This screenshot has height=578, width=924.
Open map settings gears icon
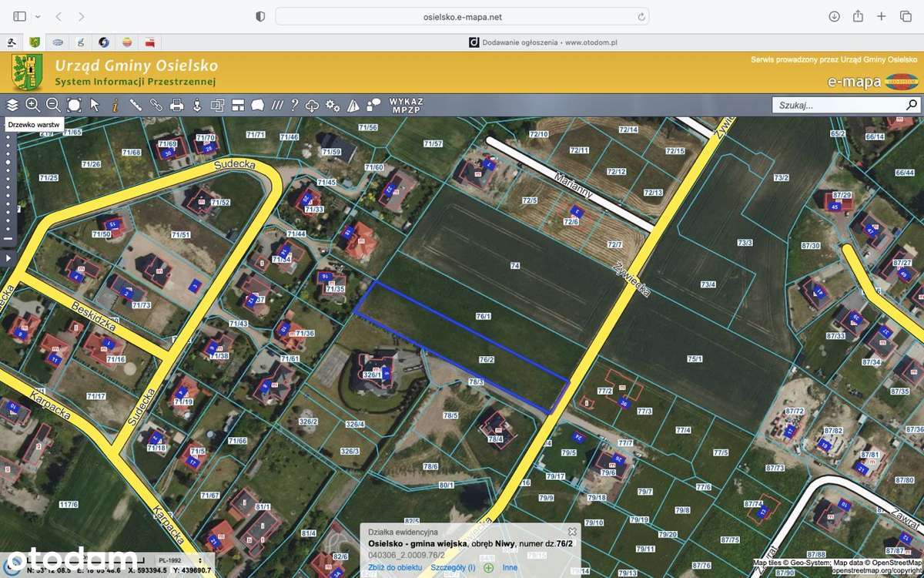click(333, 105)
